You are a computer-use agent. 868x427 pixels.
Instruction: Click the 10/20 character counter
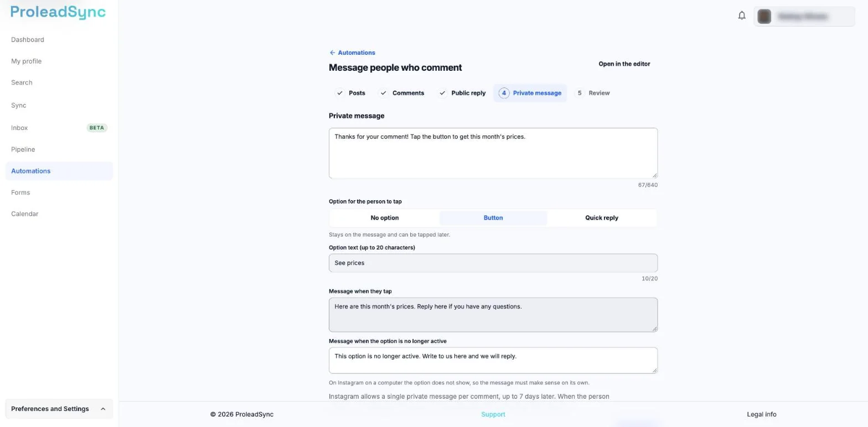point(649,278)
